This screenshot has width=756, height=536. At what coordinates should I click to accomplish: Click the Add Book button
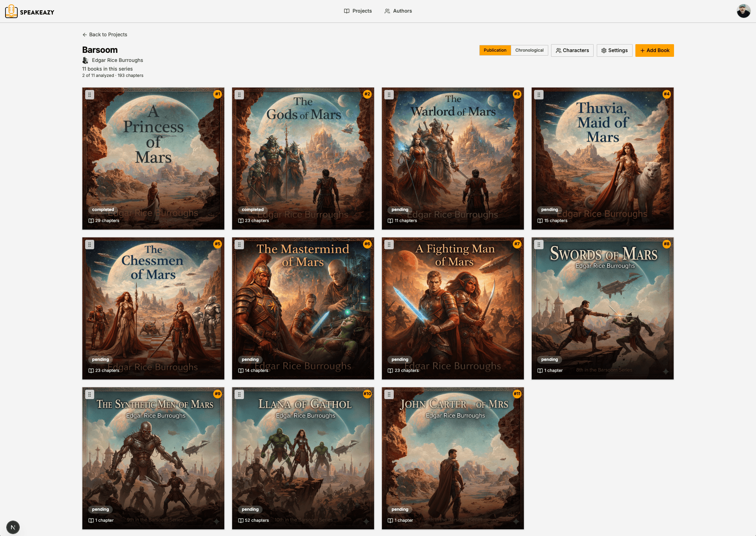[x=654, y=50]
